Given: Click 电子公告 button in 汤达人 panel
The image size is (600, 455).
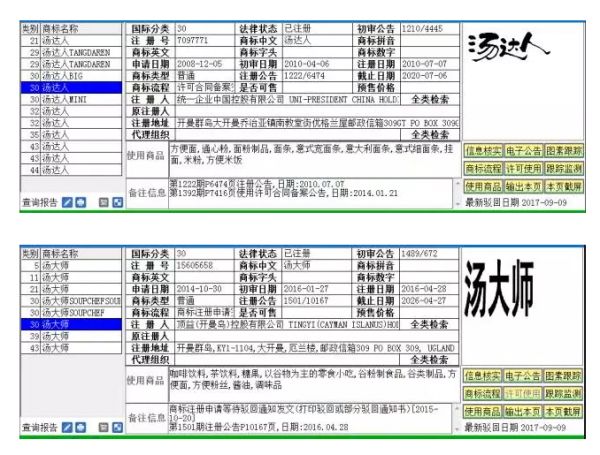Looking at the screenshot, I should (x=523, y=150).
